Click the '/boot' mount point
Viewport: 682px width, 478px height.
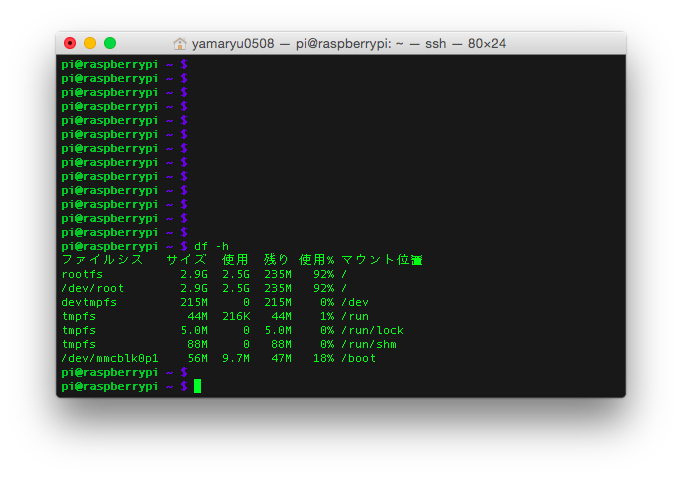[359, 358]
